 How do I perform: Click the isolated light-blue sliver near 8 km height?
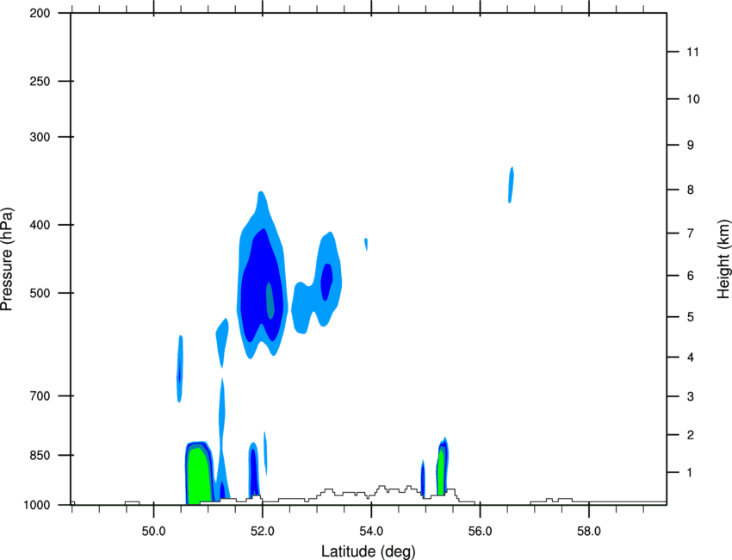click(511, 184)
